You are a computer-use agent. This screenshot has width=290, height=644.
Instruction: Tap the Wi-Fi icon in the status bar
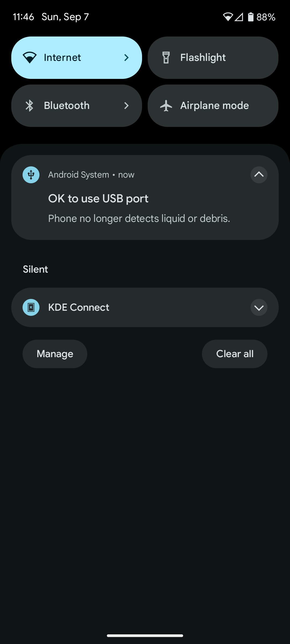[228, 17]
